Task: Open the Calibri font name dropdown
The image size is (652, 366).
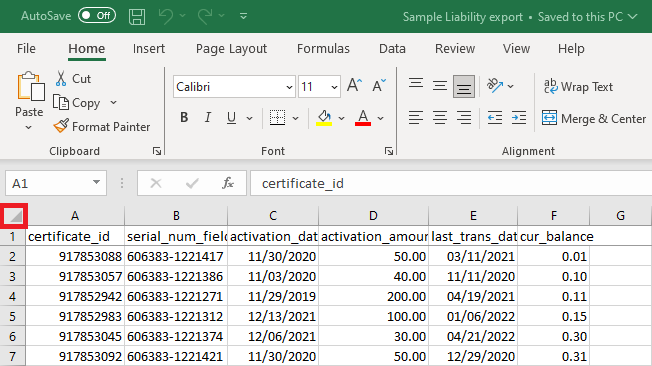Action: [x=289, y=87]
